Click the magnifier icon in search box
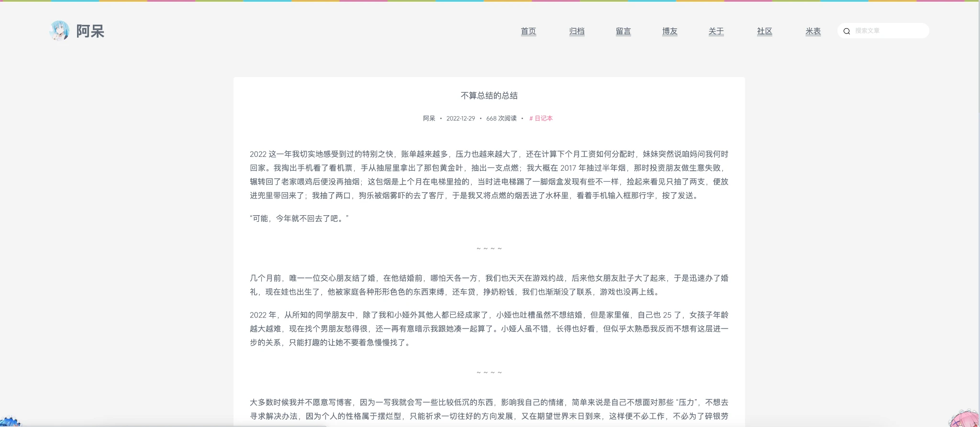Image resolution: width=980 pixels, height=427 pixels. [x=846, y=31]
